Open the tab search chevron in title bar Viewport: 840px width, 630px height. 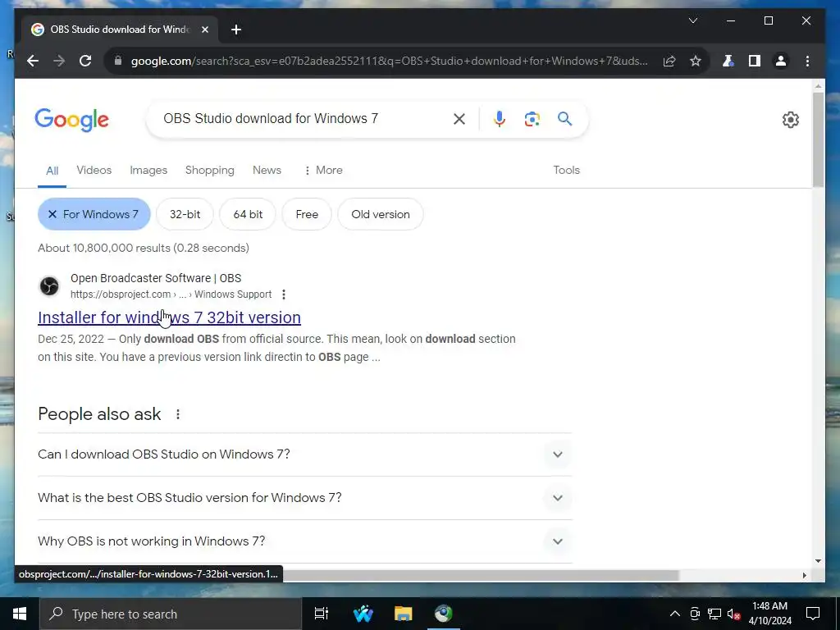(692, 21)
